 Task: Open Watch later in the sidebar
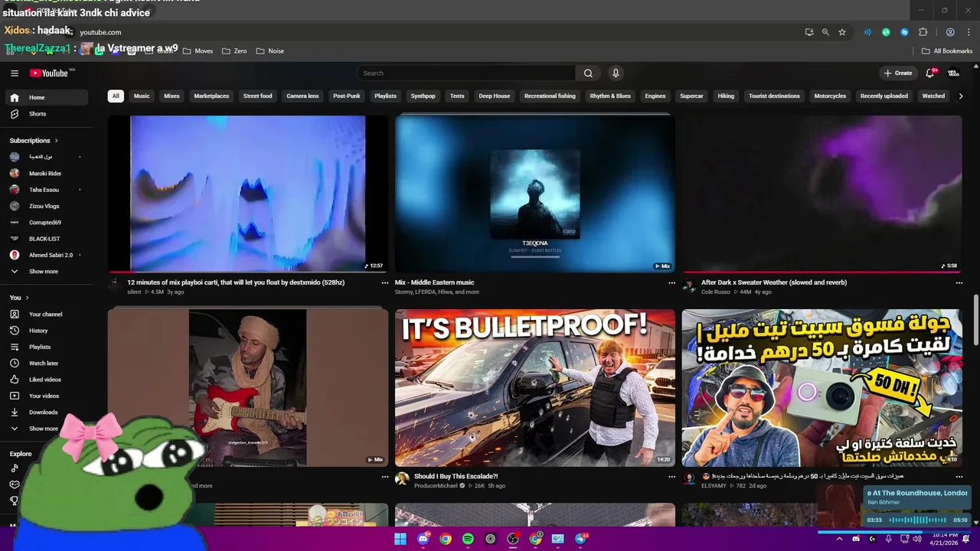pos(44,364)
